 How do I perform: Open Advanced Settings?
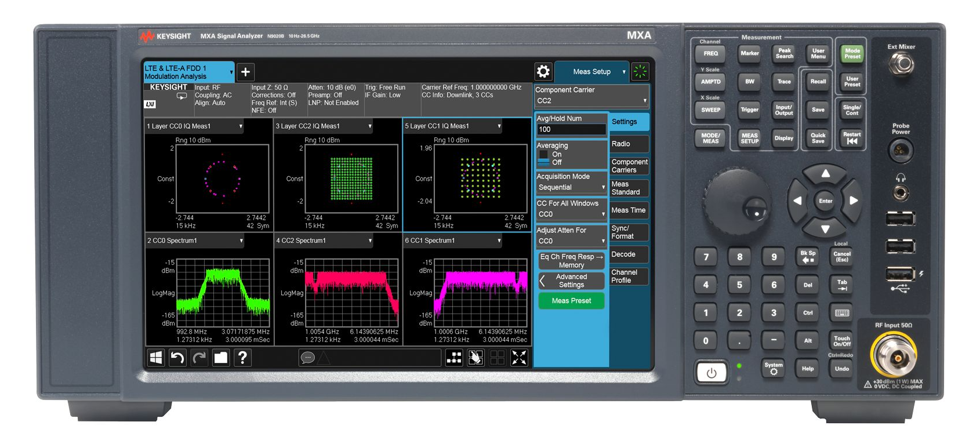pyautogui.click(x=571, y=281)
